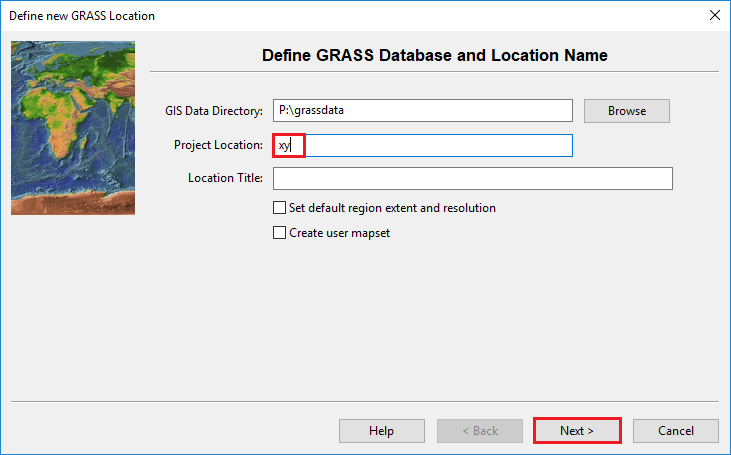Click the 'GIS Data Directory:' label
This screenshot has height=455, width=731.
coord(213,111)
